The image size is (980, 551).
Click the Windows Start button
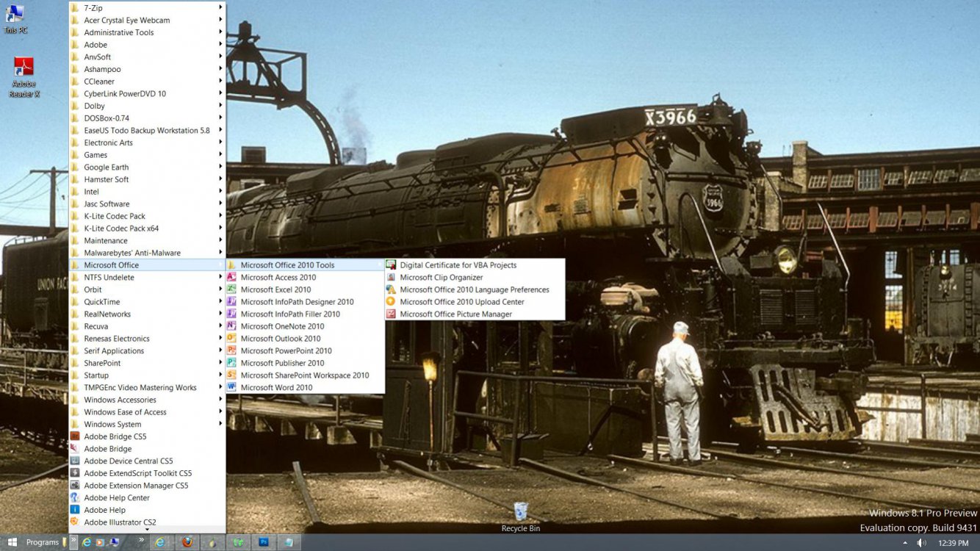(12, 542)
